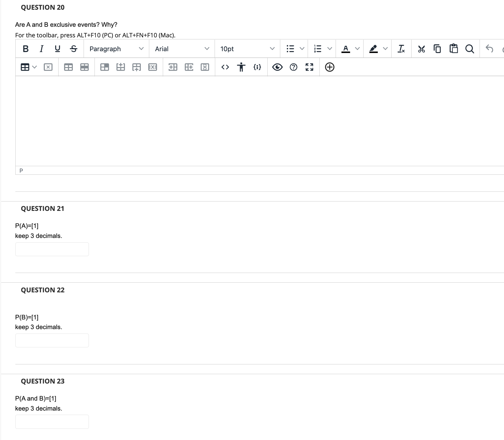
Task: Run the accessibility checker
Action: point(241,67)
